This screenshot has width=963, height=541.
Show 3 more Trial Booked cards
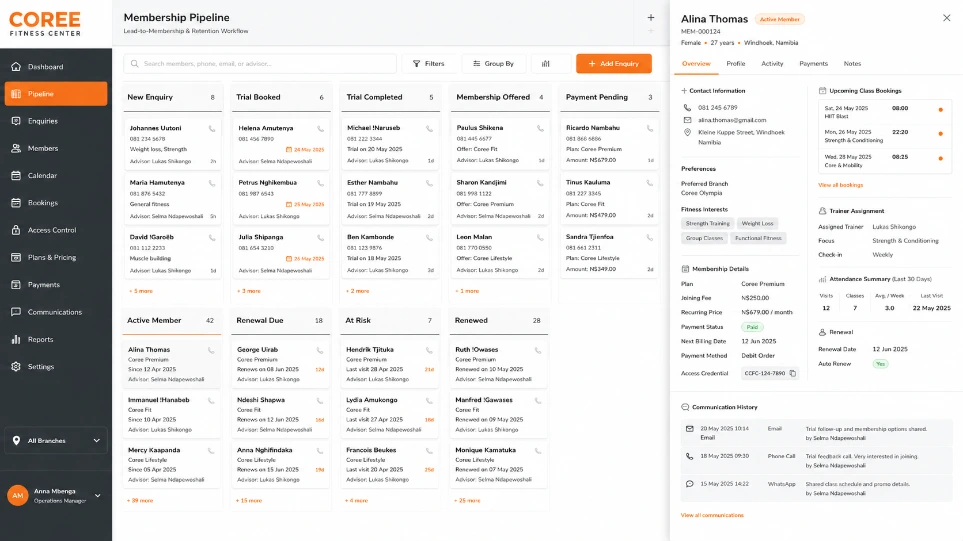pos(249,291)
